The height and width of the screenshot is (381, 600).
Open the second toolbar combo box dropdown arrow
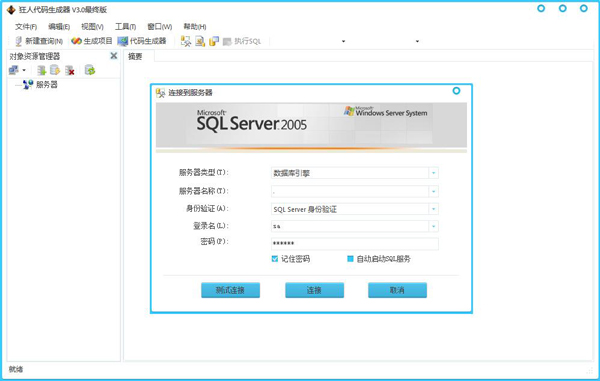point(417,41)
